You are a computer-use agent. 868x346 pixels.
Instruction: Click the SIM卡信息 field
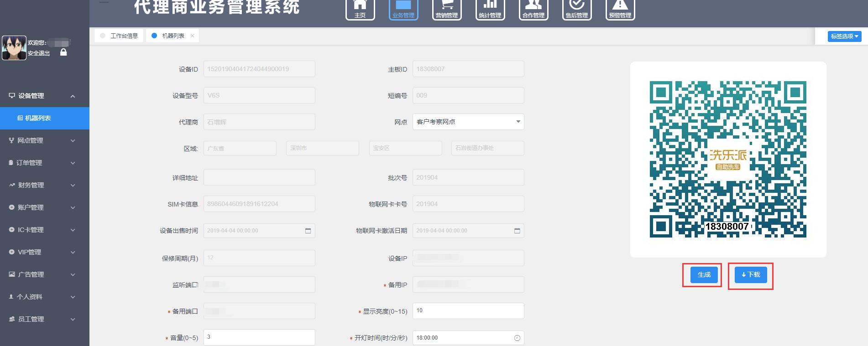259,204
